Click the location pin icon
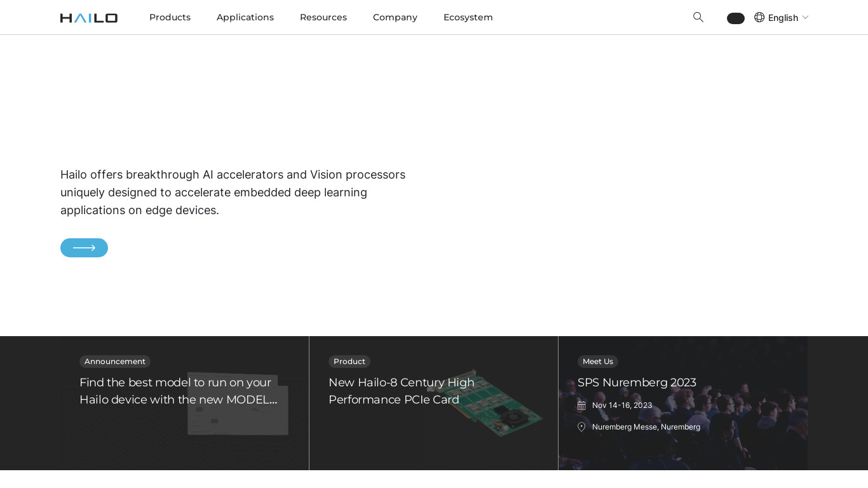The width and height of the screenshot is (868, 488). [x=581, y=427]
